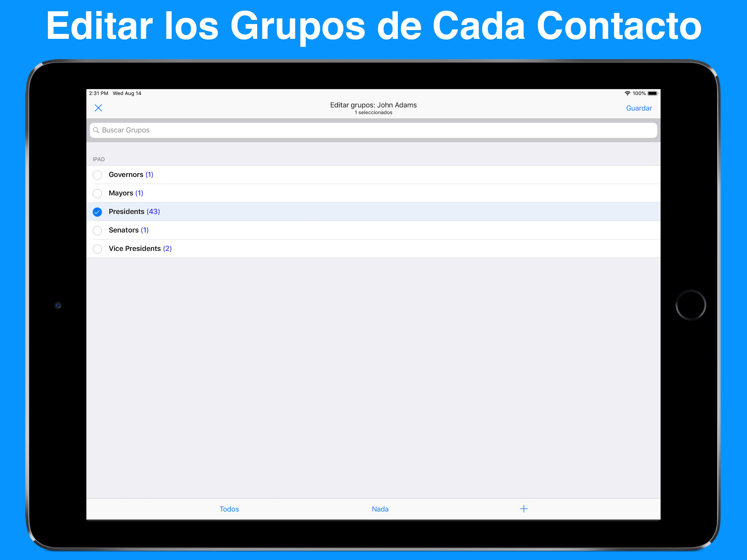Check the Mayors group circle
747x560 pixels.
pyautogui.click(x=97, y=193)
